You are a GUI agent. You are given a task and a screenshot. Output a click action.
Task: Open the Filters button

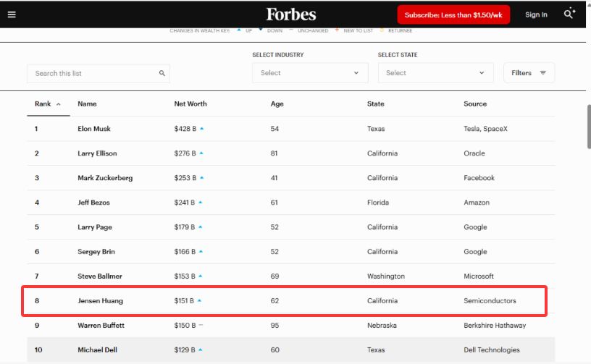click(x=529, y=73)
